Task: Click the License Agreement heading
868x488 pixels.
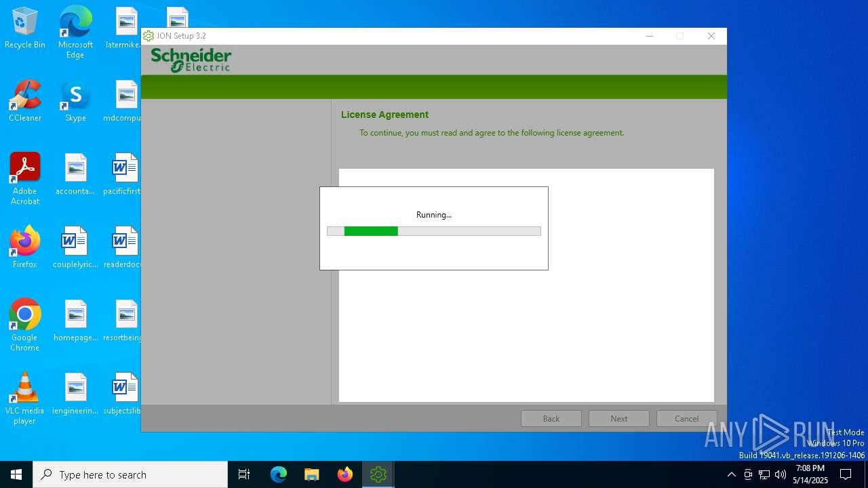Action: (384, 115)
